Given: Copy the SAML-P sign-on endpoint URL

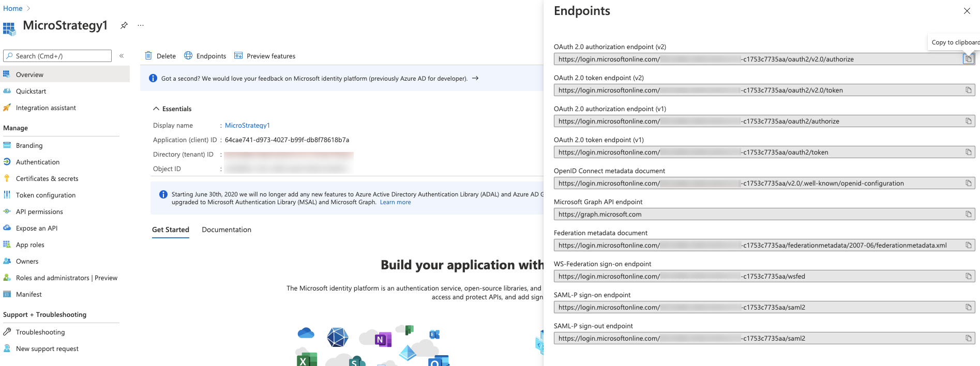Looking at the screenshot, I should coord(968,308).
